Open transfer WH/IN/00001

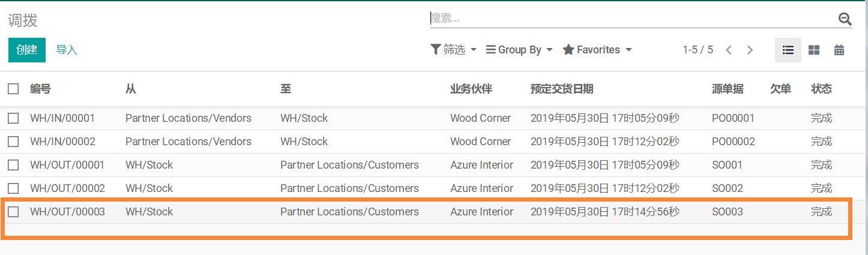coord(62,118)
